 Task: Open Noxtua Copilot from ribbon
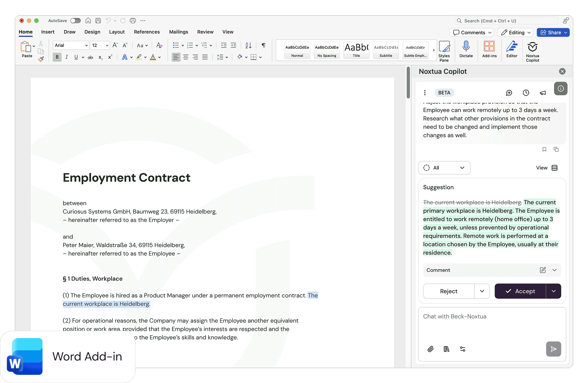(532, 51)
